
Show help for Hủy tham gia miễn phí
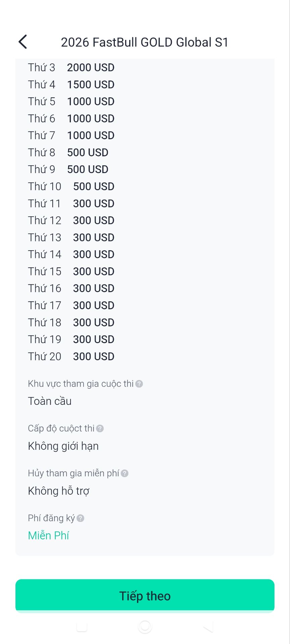point(125,473)
